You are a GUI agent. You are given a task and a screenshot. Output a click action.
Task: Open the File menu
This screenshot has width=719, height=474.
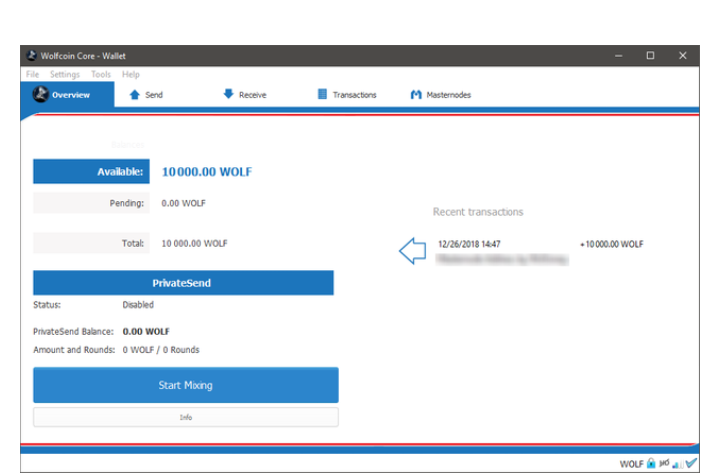33,74
